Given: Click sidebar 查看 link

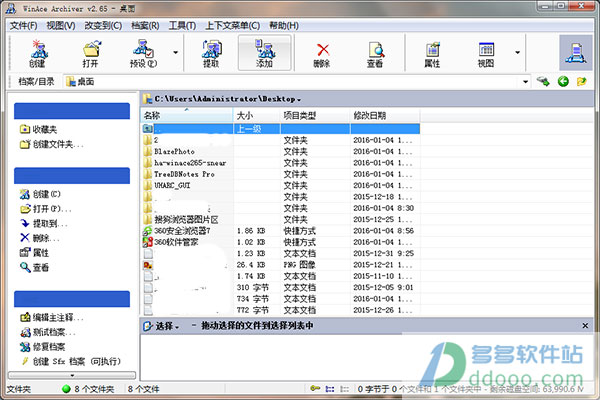Looking at the screenshot, I should coord(34,267).
